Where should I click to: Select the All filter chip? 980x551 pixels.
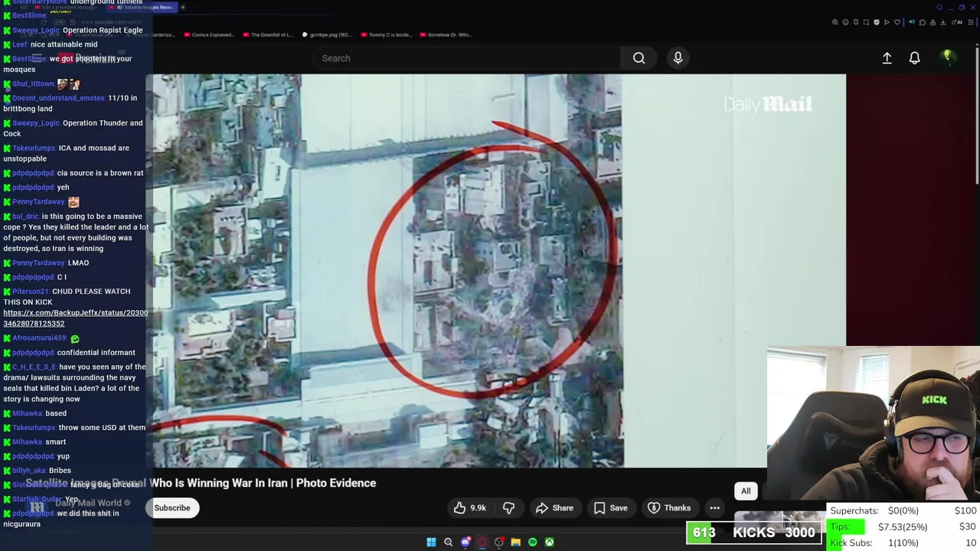pos(746,491)
